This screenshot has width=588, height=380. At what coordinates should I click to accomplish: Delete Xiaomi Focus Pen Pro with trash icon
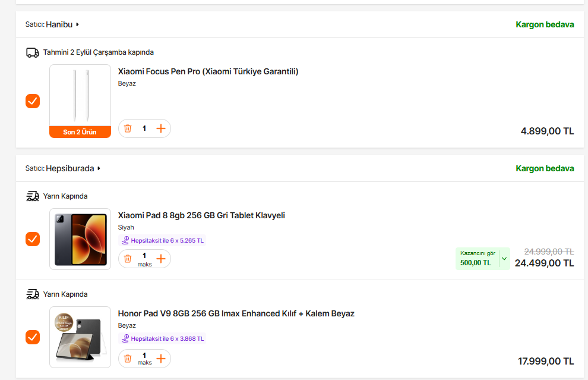pos(128,128)
